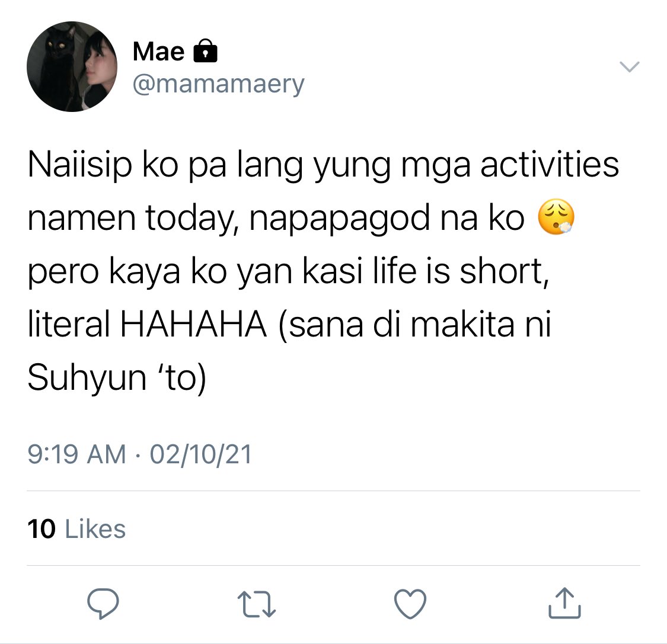Click the 9:19 AM timestamp

coord(76,454)
